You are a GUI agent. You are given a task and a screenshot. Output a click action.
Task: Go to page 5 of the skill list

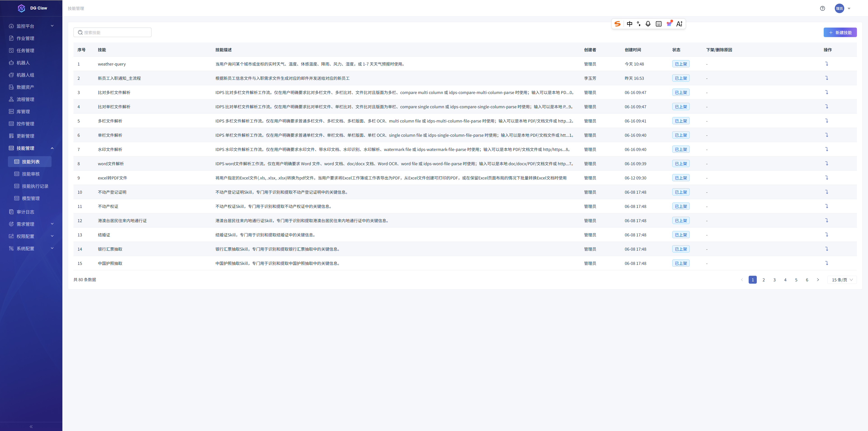point(796,280)
